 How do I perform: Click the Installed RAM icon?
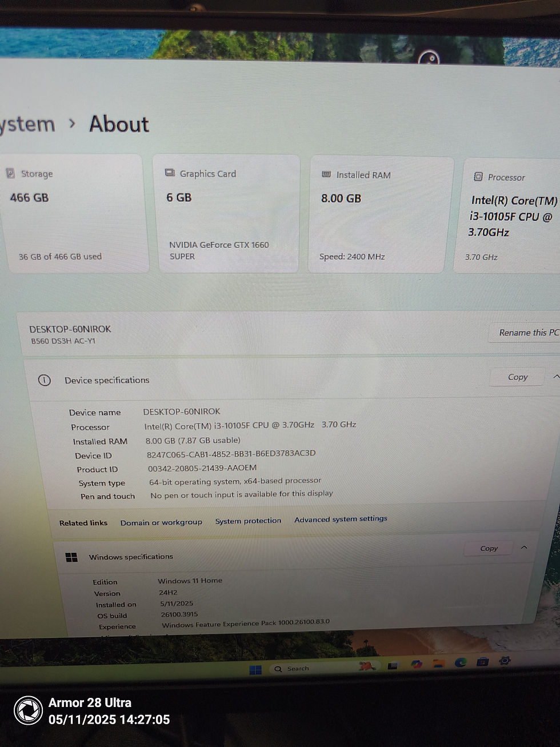tap(326, 174)
